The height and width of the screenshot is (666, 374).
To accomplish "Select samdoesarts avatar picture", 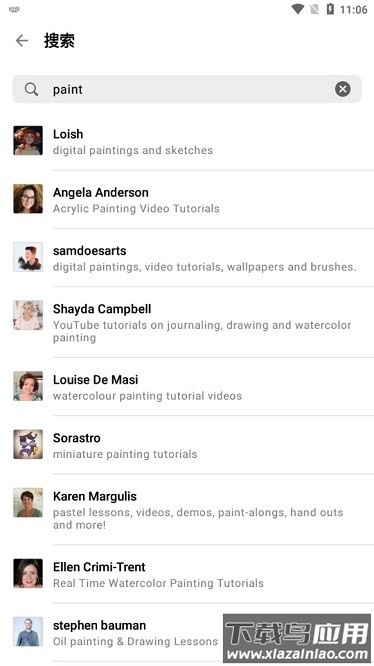I will point(28,257).
